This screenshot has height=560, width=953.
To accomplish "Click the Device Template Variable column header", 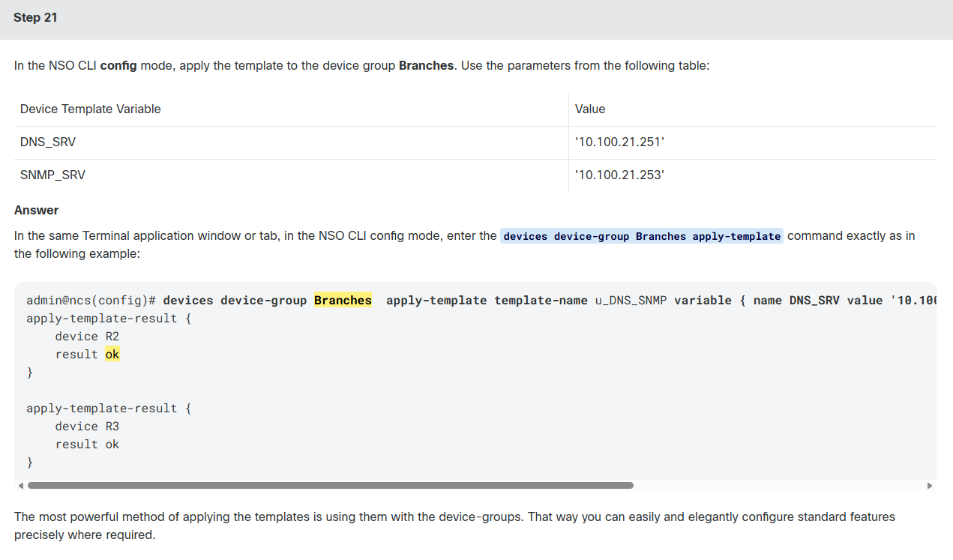I will click(x=291, y=109).
